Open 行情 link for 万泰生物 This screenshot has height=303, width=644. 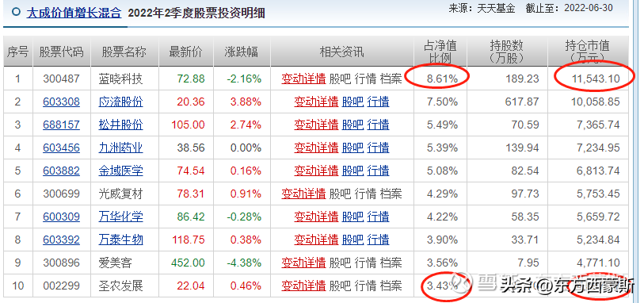click(x=379, y=240)
